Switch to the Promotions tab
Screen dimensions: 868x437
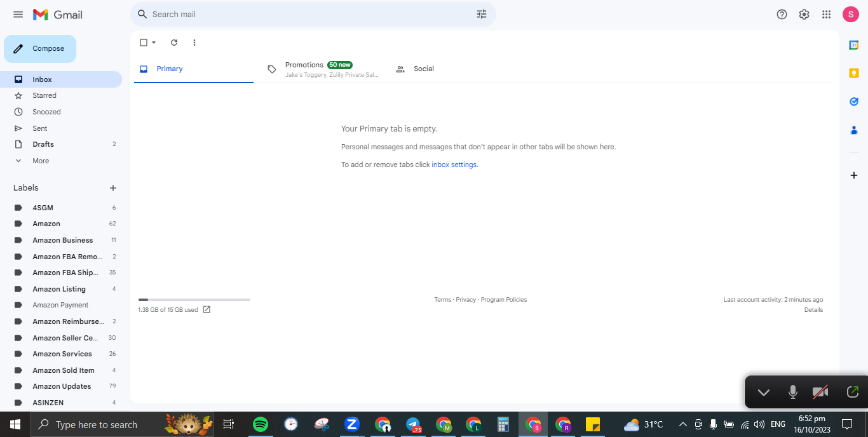pyautogui.click(x=323, y=69)
